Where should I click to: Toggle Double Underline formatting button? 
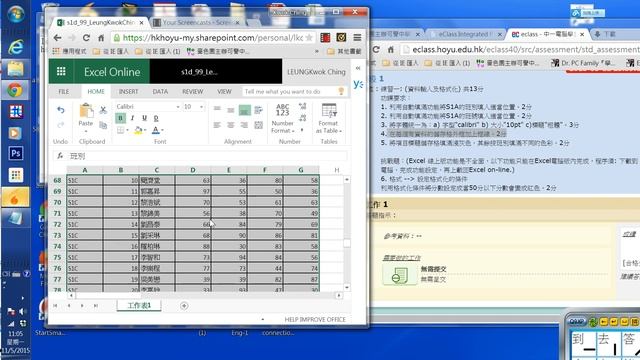point(156,118)
